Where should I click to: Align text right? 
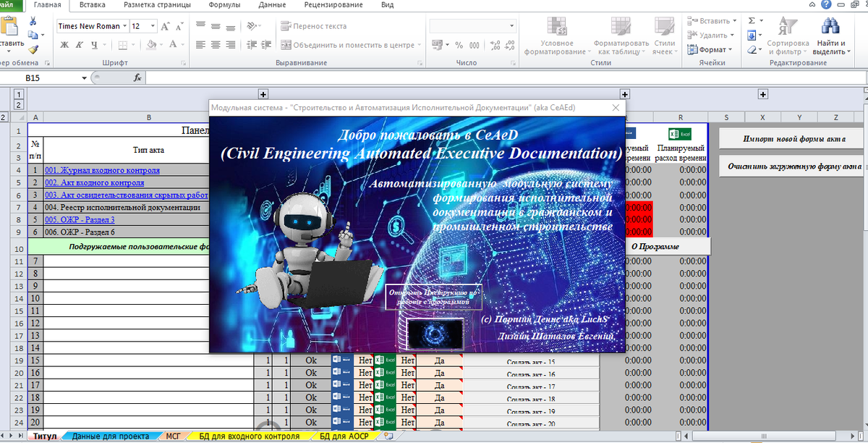click(231, 45)
